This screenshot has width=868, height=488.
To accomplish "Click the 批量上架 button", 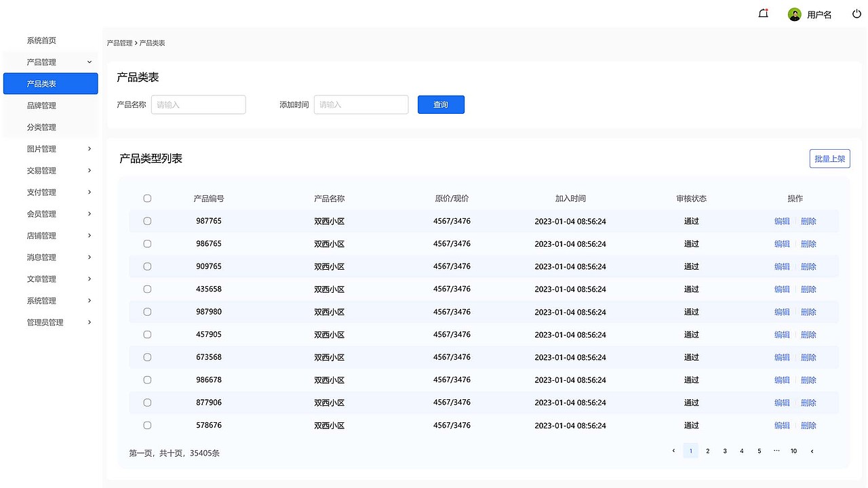I will 830,159.
